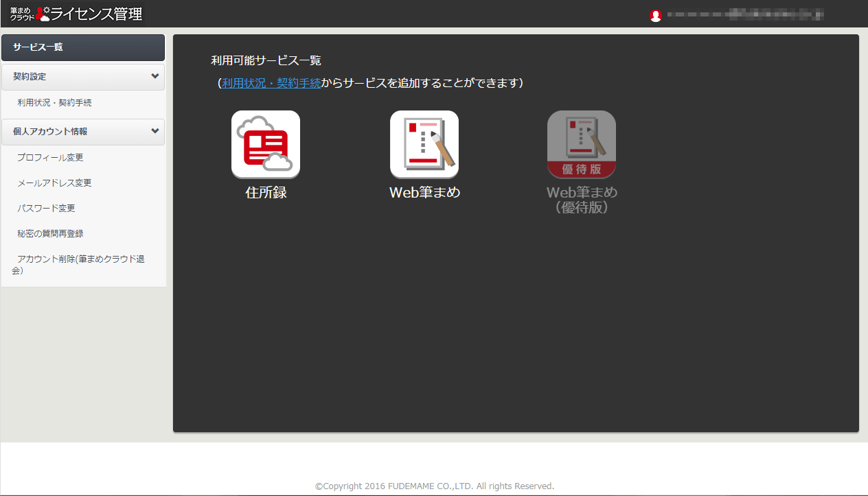The width and height of the screenshot is (868, 496).
Task: Select the grayed Web筆まめ(優待版) icon
Action: [582, 144]
